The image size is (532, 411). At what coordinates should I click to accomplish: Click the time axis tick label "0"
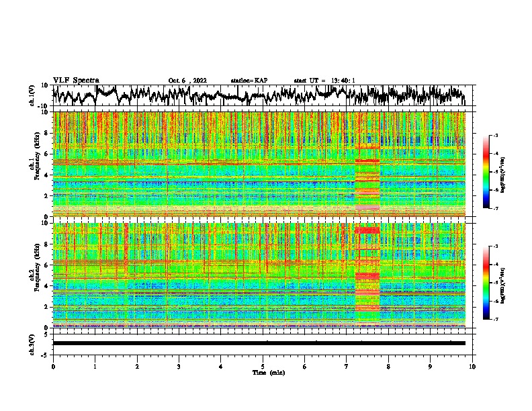pos(53,367)
